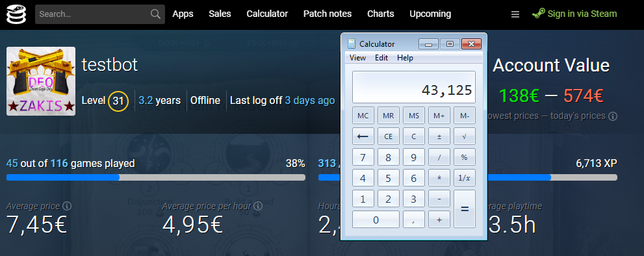Click the CE clear entry button
The image size is (644, 256).
(389, 136)
